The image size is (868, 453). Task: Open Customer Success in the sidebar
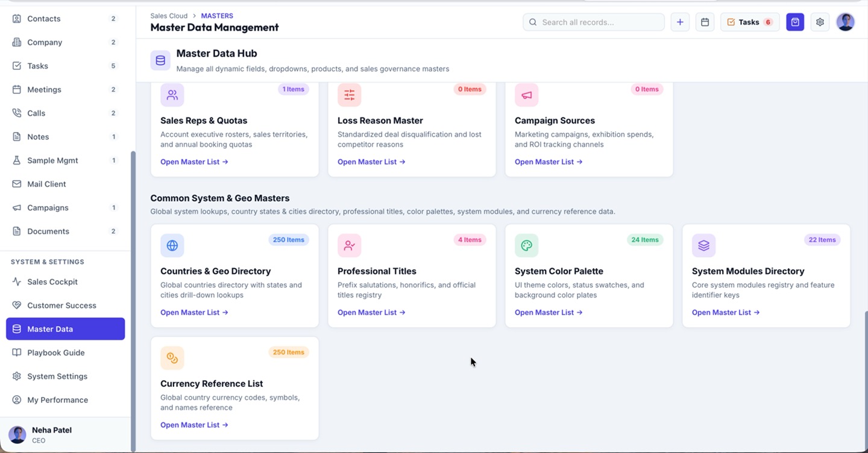[x=65, y=305]
